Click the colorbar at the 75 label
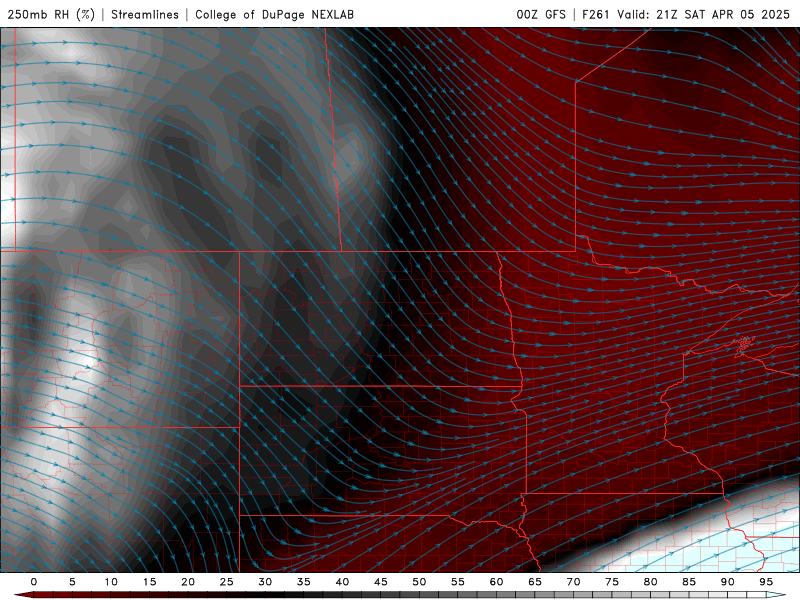The image size is (800, 600). (612, 582)
